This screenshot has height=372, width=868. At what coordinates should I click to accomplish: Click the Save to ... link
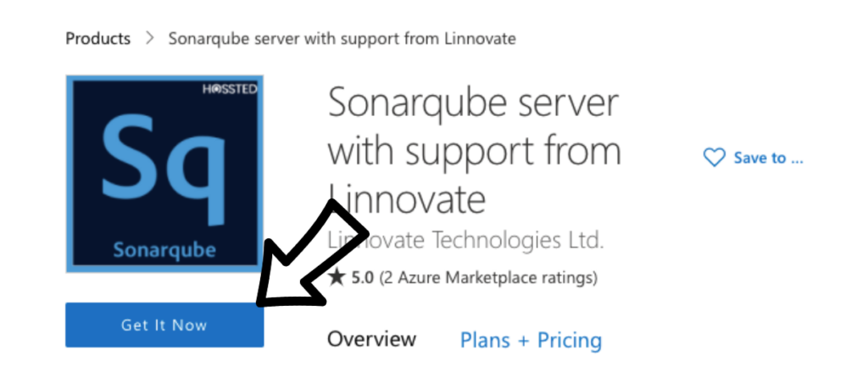[768, 158]
